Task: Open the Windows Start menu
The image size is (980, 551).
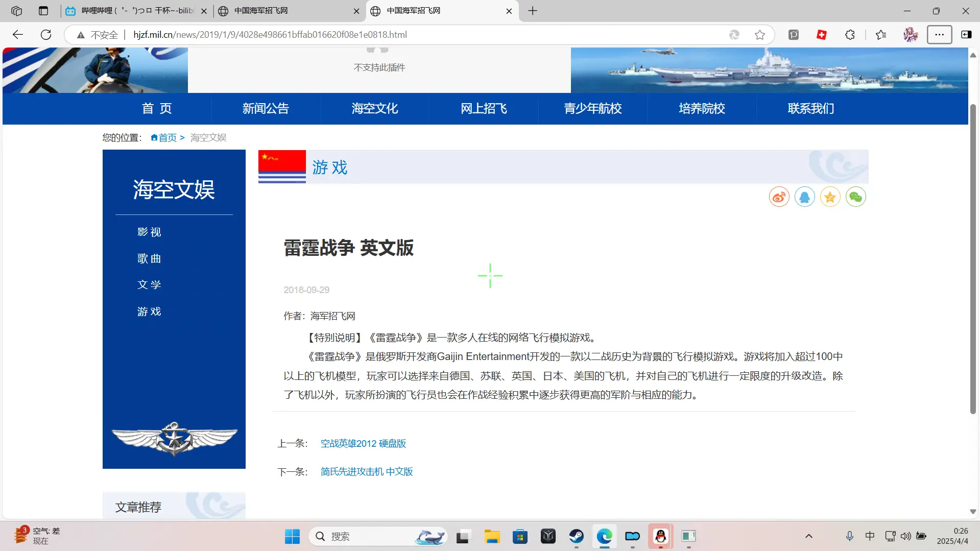Action: click(x=292, y=536)
